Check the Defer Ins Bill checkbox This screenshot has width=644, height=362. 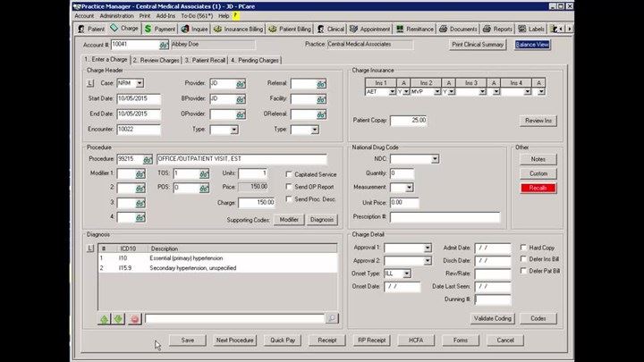[523, 259]
